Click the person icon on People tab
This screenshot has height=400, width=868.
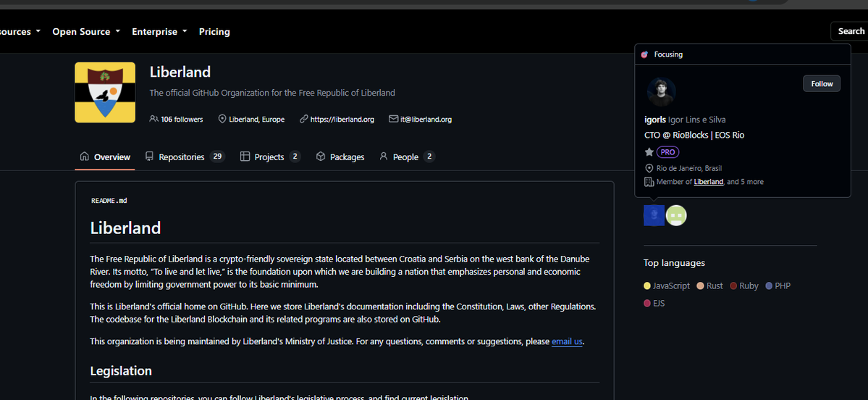tap(383, 157)
